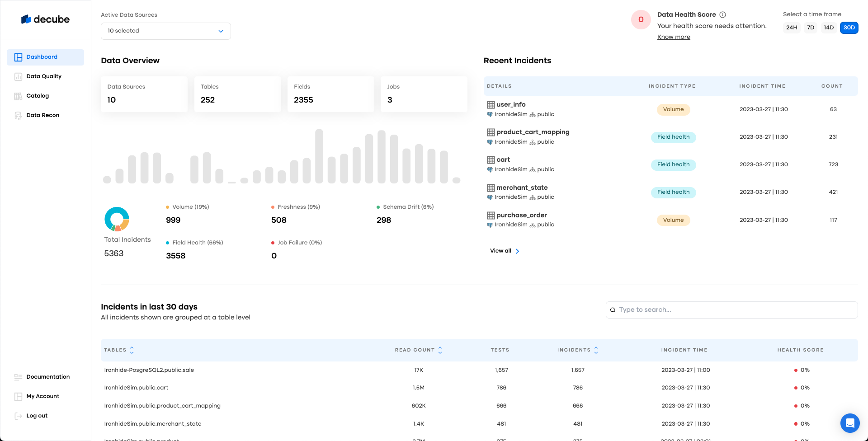The width and height of the screenshot is (868, 441).
Task: Click the Jobs count card
Action: click(x=424, y=94)
